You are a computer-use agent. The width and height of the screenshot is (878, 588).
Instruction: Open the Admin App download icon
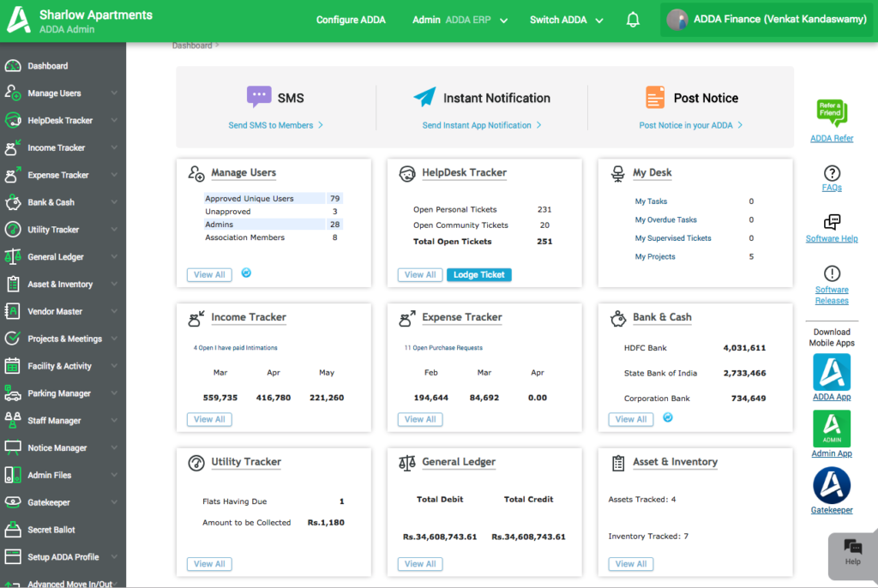coord(832,429)
